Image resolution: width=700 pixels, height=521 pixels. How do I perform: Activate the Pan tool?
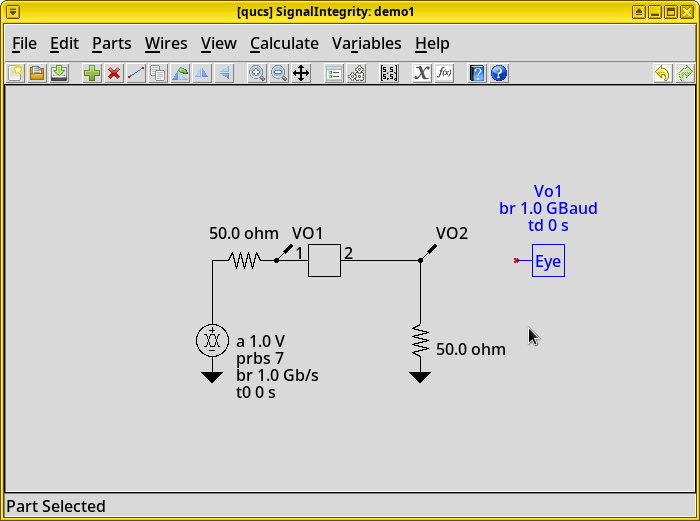tap(301, 73)
